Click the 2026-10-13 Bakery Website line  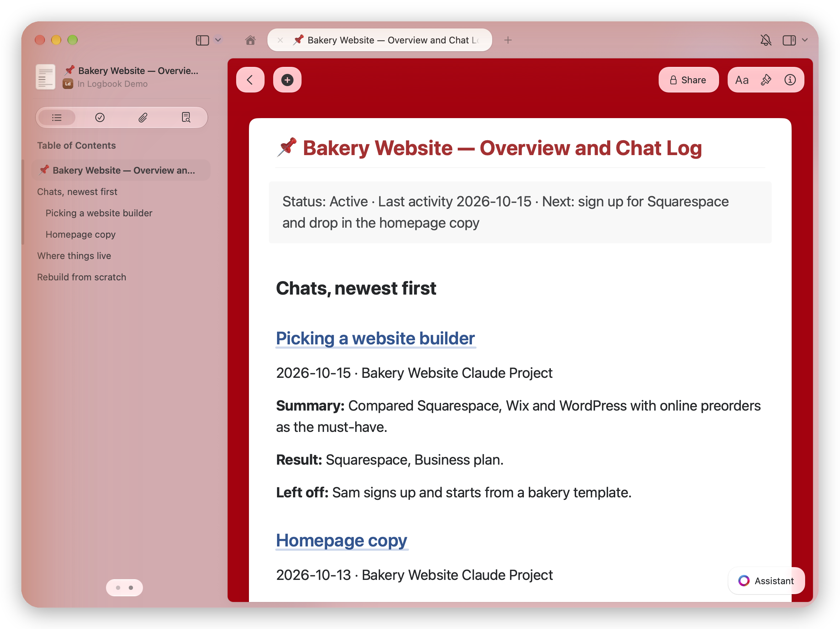(x=414, y=575)
